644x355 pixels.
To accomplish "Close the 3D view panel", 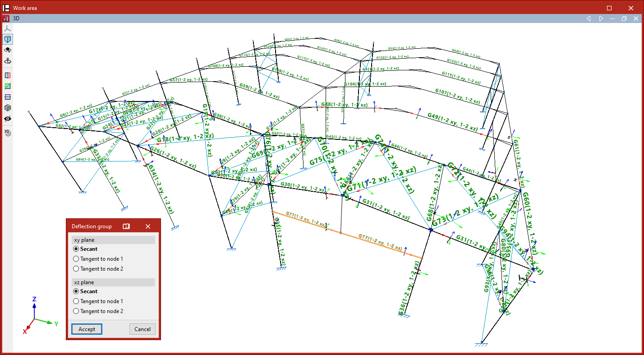I will (635, 18).
